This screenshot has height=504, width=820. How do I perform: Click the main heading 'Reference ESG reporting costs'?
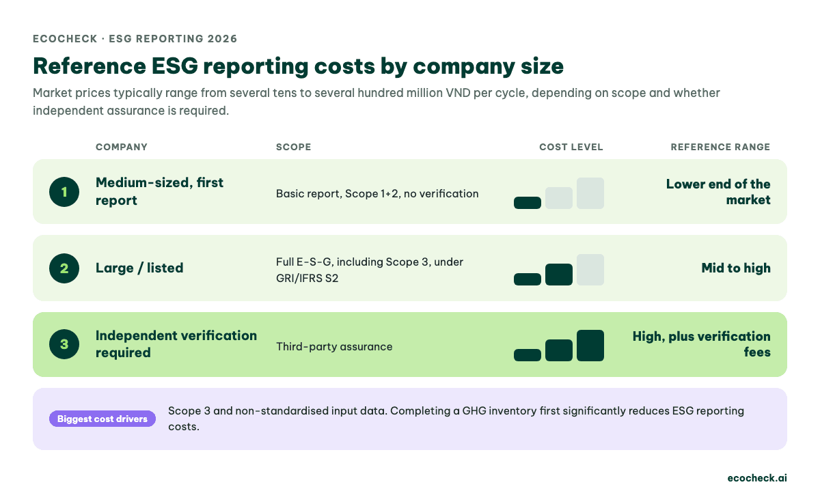(298, 67)
